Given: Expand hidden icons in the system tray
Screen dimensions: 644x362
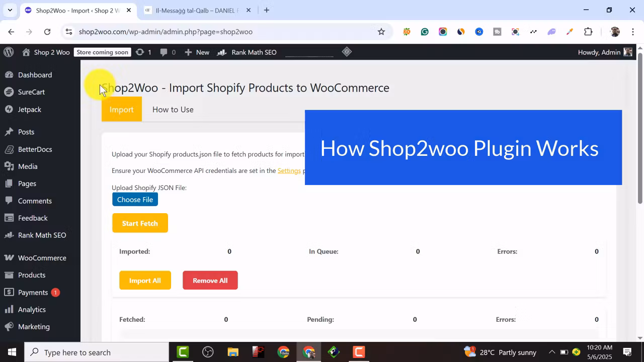Looking at the screenshot, I should click(x=552, y=352).
